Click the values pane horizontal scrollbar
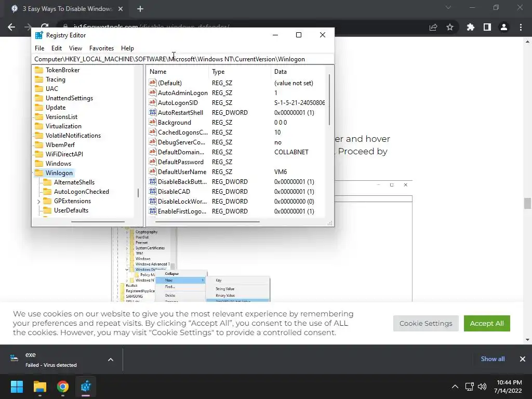 (x=207, y=222)
